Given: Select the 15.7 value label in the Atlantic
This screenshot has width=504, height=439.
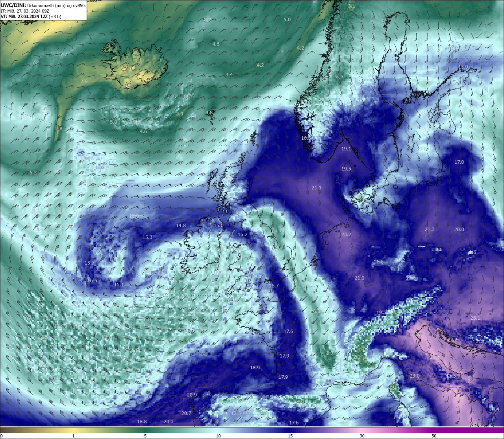Looking at the screenshot, I should [x=89, y=263].
